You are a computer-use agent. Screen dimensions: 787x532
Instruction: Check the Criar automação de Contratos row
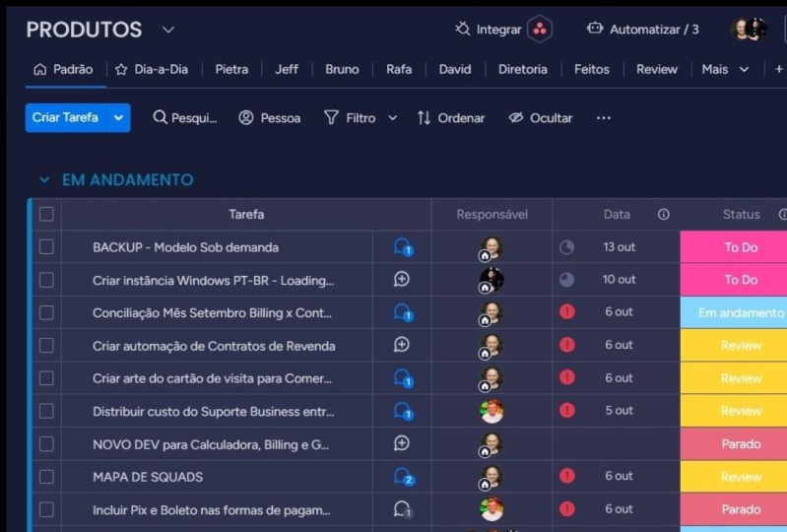pyautogui.click(x=46, y=345)
